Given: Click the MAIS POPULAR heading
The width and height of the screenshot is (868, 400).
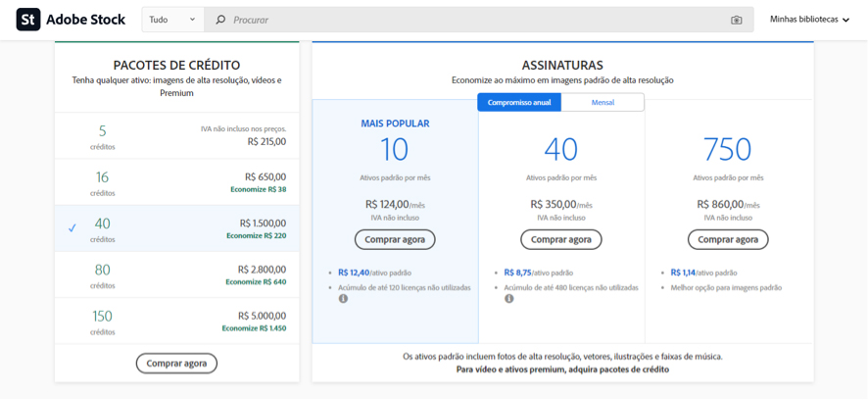Looking at the screenshot, I should point(395,124).
